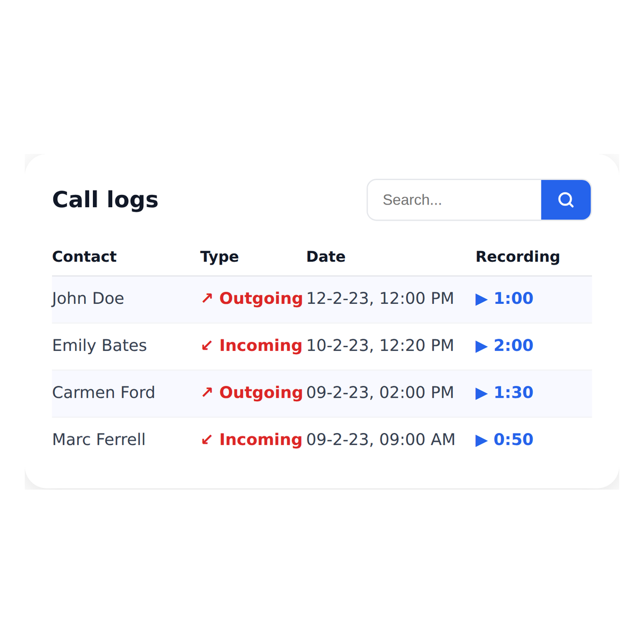Click the outgoing arrow icon in John Doe's row
644x644 pixels.
[x=207, y=298]
